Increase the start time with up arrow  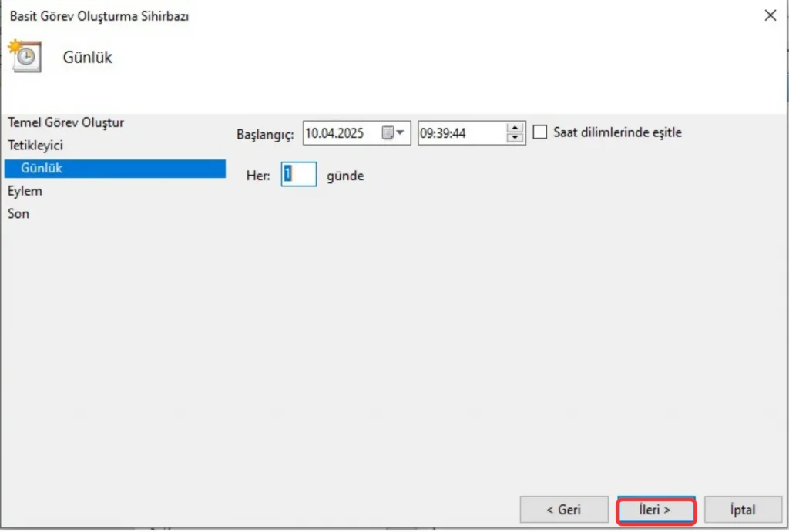[515, 128]
